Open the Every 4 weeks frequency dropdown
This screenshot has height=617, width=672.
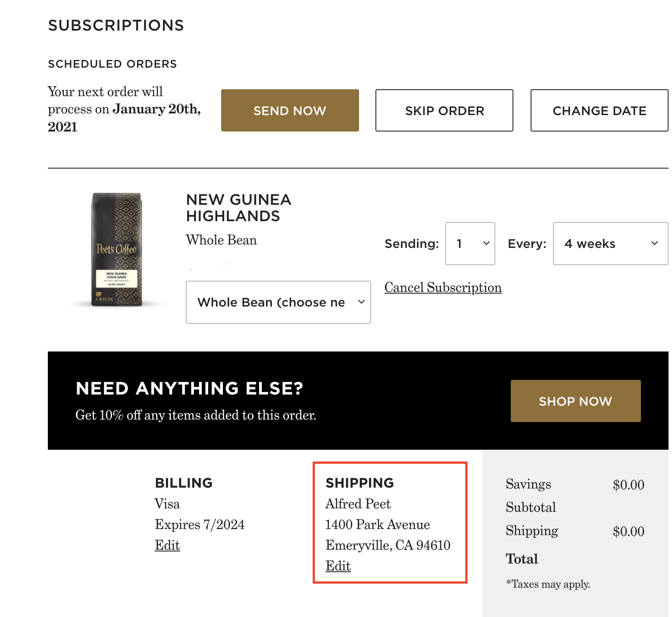pyautogui.click(x=609, y=244)
